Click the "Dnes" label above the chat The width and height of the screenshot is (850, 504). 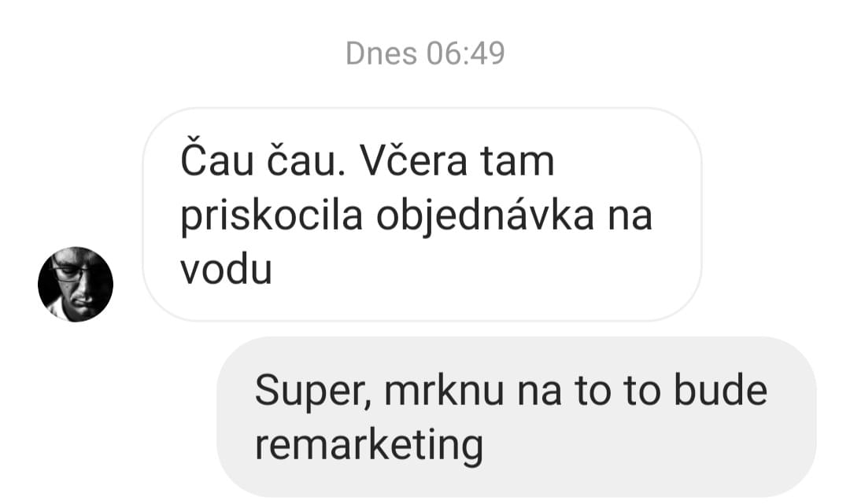(381, 53)
